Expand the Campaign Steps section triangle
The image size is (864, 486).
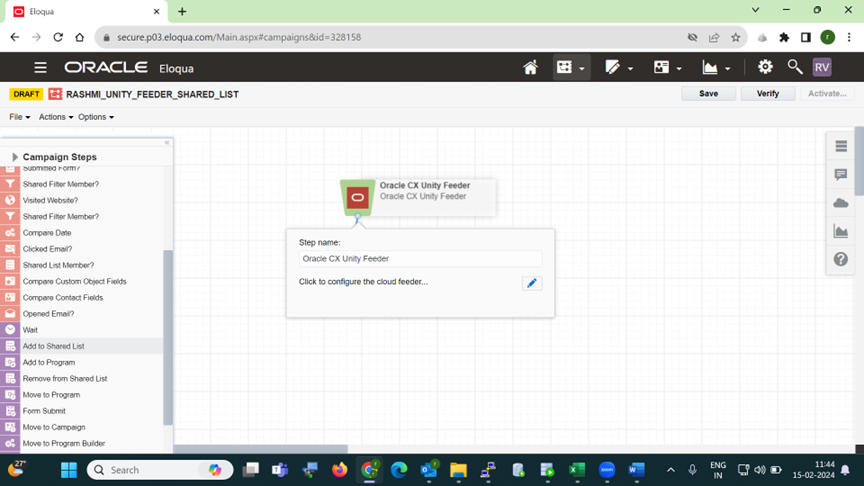coord(15,157)
